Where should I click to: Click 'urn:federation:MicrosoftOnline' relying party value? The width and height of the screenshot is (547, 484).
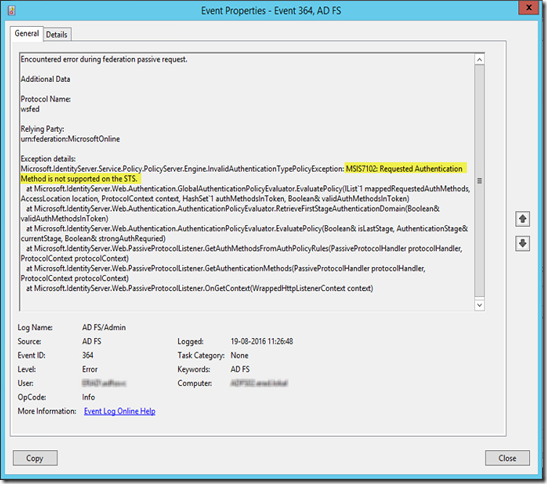point(70,139)
